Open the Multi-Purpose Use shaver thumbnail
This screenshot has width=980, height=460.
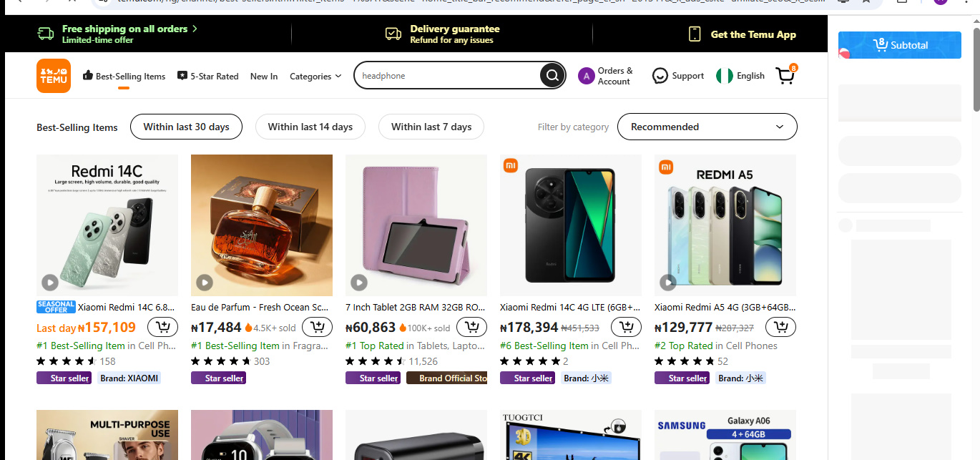[x=107, y=435]
